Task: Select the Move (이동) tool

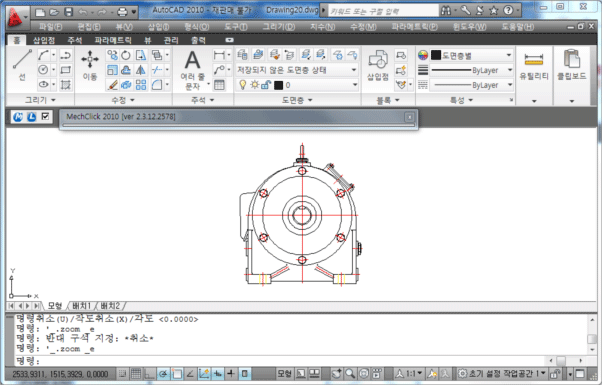Action: [x=90, y=64]
